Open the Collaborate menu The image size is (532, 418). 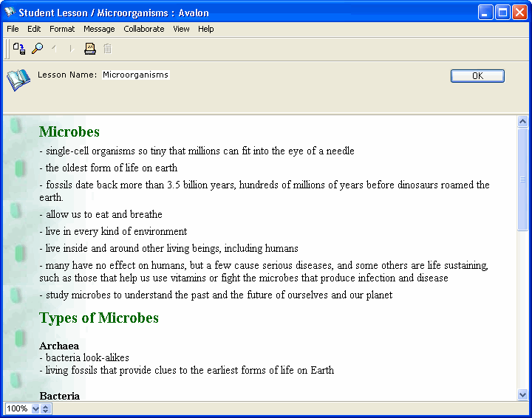click(x=144, y=29)
